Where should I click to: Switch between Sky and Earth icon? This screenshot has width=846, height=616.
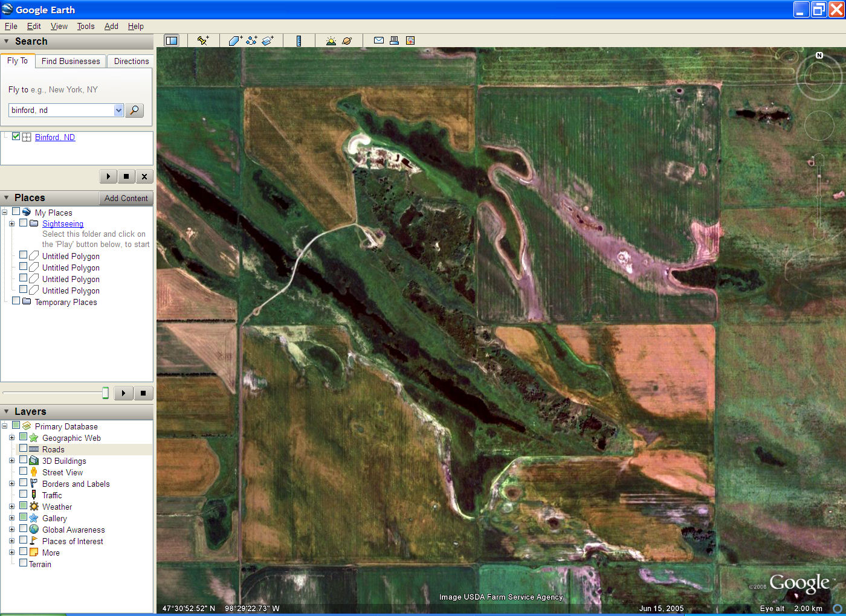click(347, 40)
